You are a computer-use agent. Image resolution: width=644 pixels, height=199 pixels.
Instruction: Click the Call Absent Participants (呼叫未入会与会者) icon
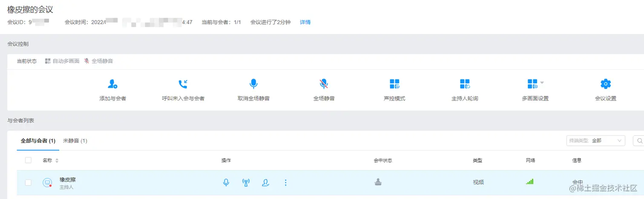point(183,84)
